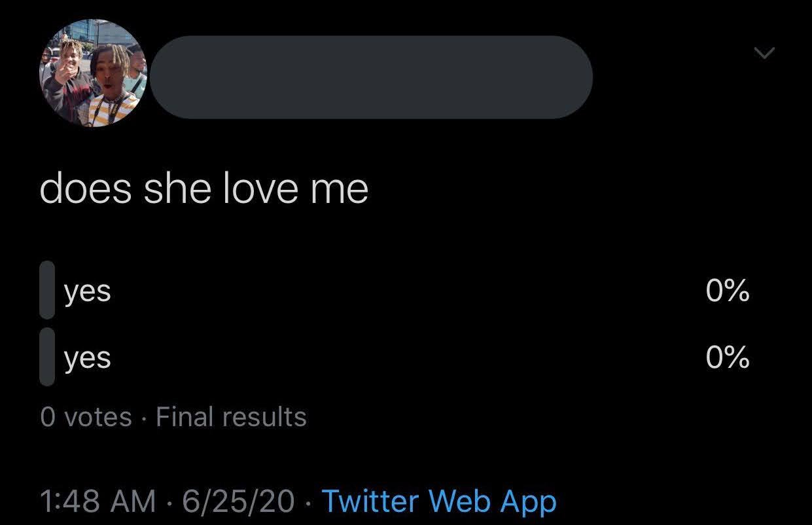Select the first "yes" poll option
This screenshot has width=812, height=525.
88,291
